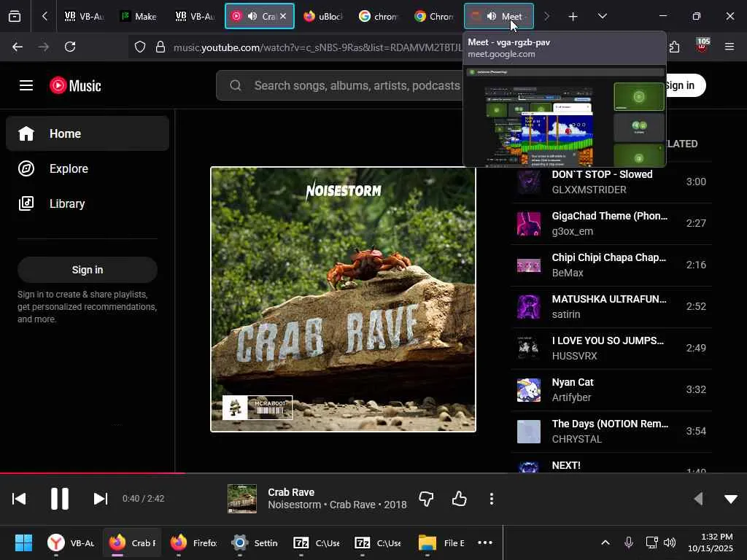Play The Days (NOTION Remix) by CHRYSTAL
This screenshot has width=747, height=560.
tap(612, 432)
